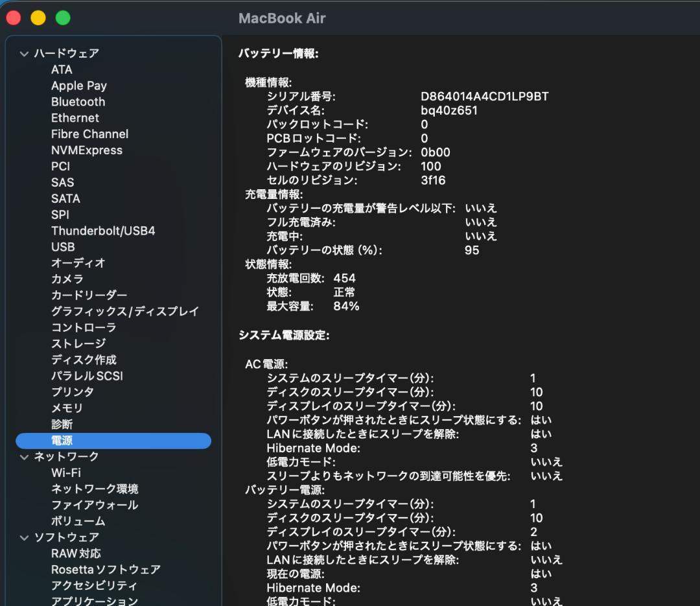Collapse the ネットワーク tree section
This screenshot has width=700, height=606.
pyautogui.click(x=24, y=456)
